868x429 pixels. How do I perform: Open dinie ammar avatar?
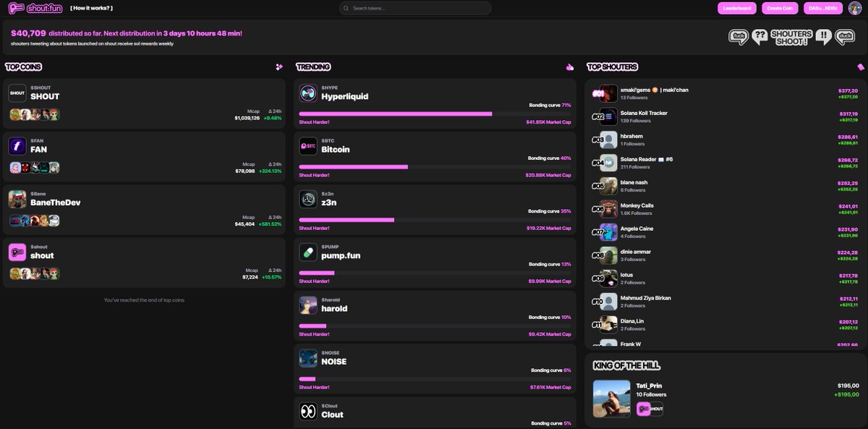pos(608,255)
